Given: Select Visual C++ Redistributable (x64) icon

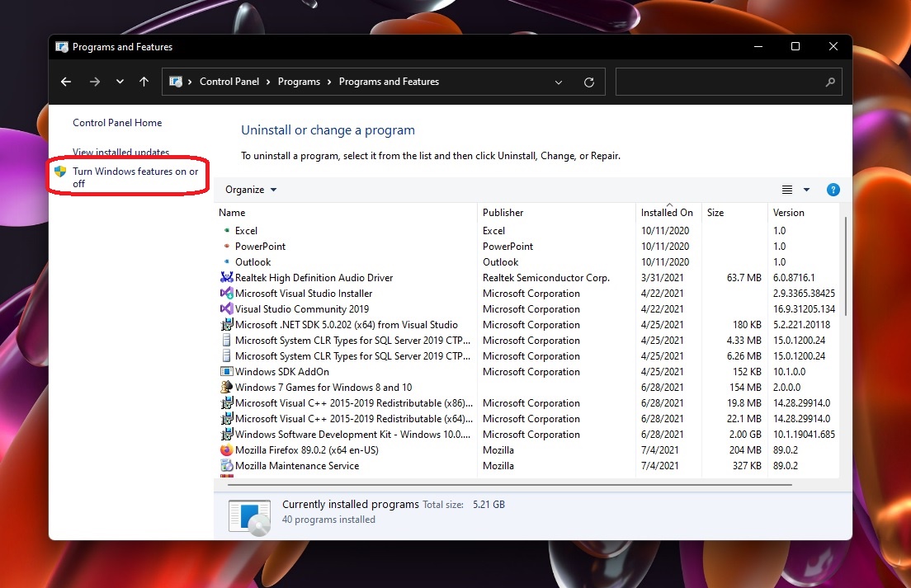Looking at the screenshot, I should (x=227, y=418).
